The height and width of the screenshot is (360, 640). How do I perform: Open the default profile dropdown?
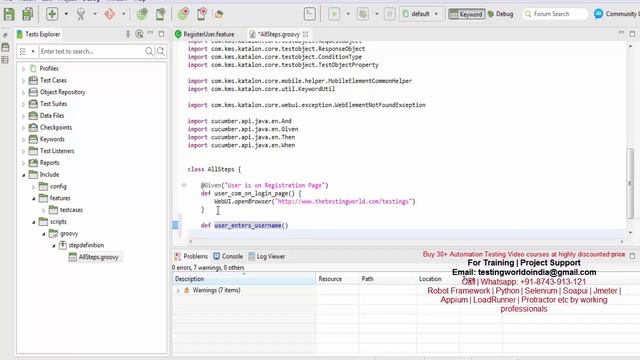pos(420,14)
